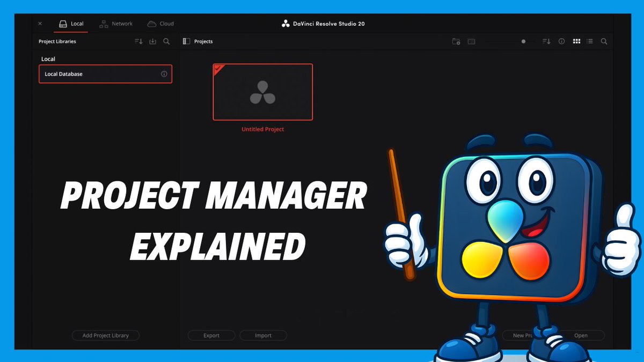The height and width of the screenshot is (362, 644).
Task: Switch to the Cloud tab
Action: click(160, 24)
